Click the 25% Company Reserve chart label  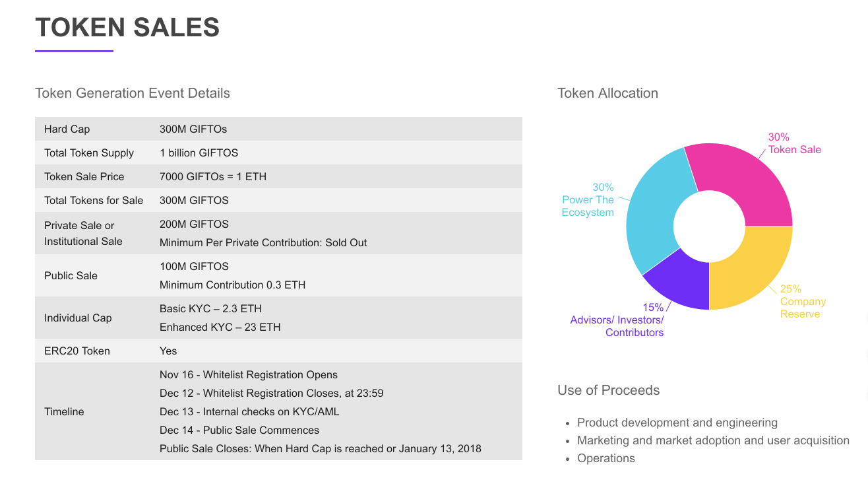803,301
